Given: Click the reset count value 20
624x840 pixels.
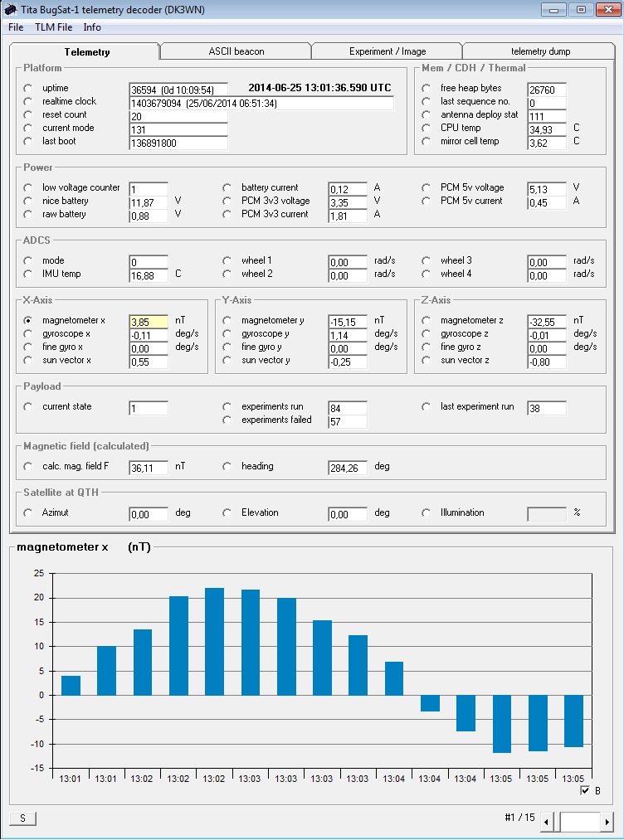Looking at the screenshot, I should (x=178, y=116).
